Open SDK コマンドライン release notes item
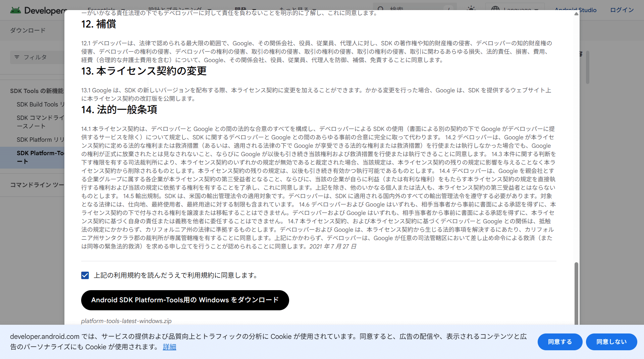Viewport: 644px width, 359px height. click(40, 122)
